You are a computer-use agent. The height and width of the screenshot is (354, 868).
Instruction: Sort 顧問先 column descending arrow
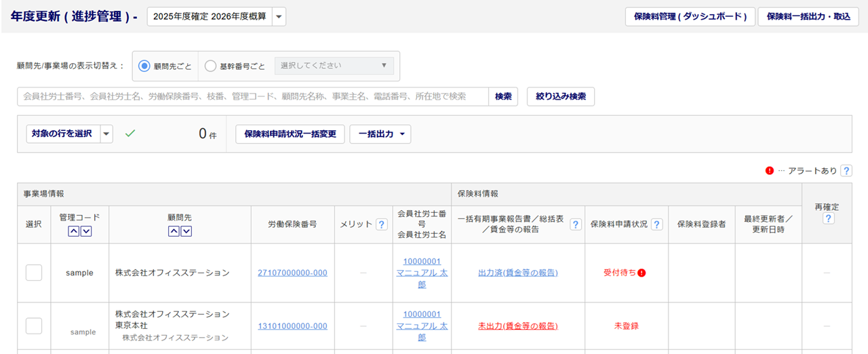[x=186, y=231]
